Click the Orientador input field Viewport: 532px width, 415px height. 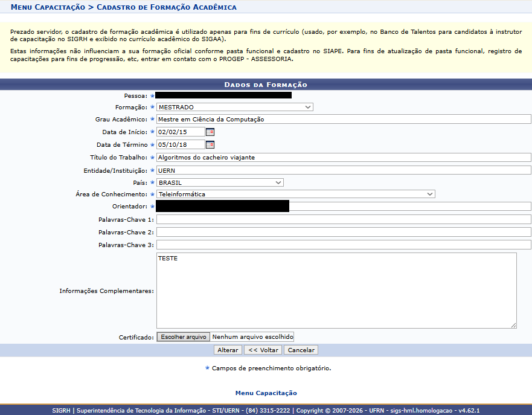(344, 207)
